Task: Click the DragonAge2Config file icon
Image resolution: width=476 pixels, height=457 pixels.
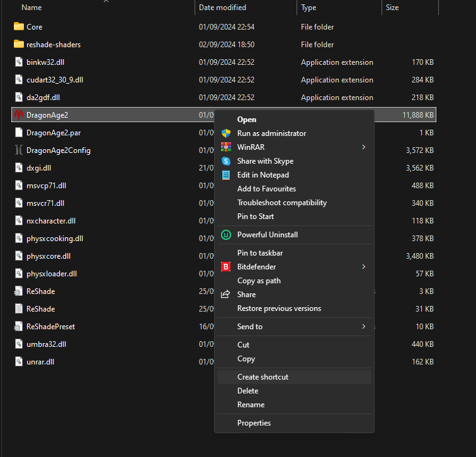Action: tap(18, 150)
